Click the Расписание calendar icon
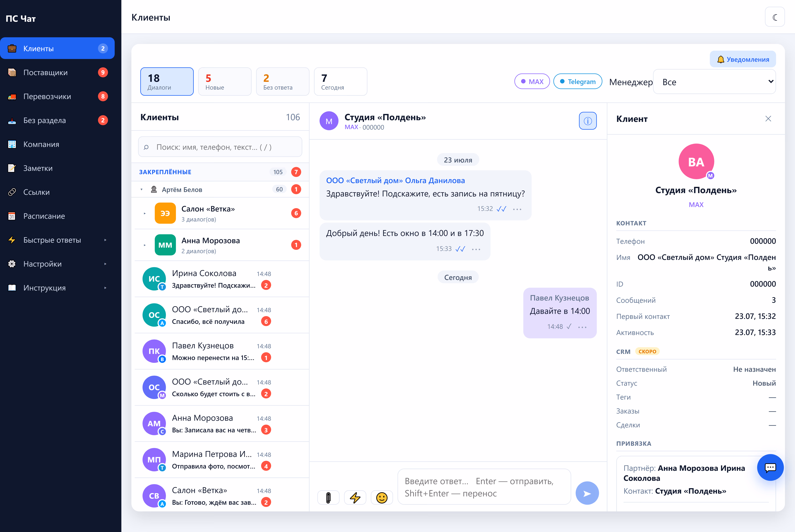 coord(12,216)
